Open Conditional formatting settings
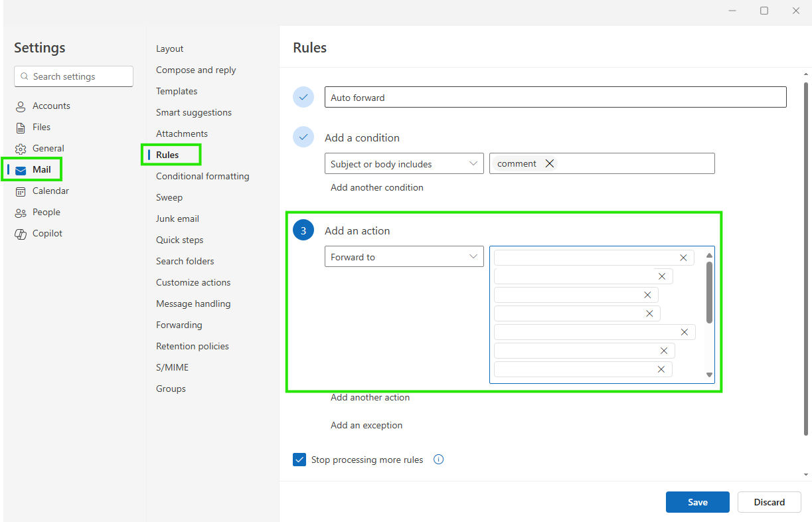Screen dimensions: 812x522 [203, 176]
